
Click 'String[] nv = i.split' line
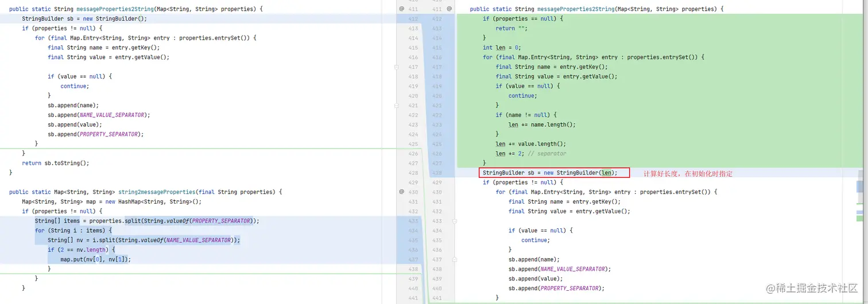[144, 240]
